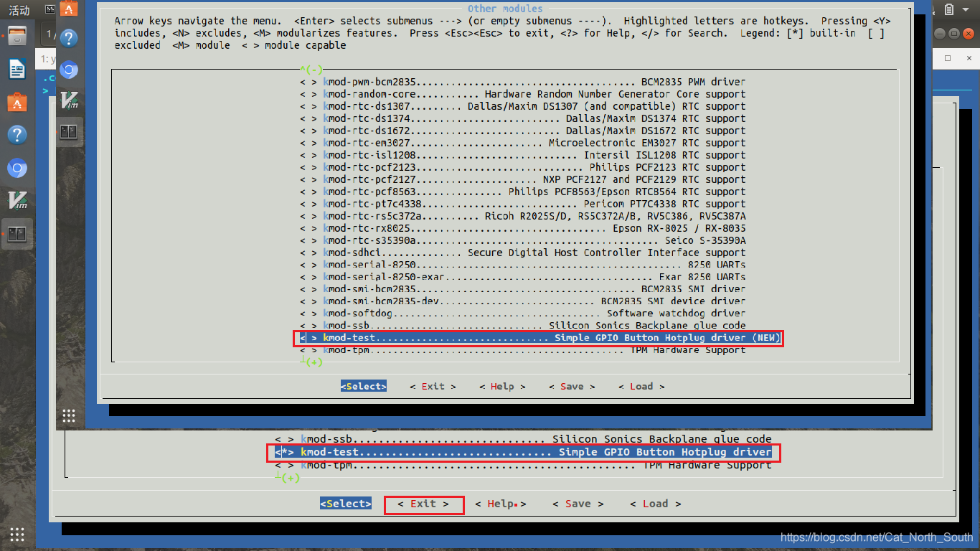Select kmod-ssb row in the upper menu
This screenshot has height=551, width=980.
[x=522, y=326]
